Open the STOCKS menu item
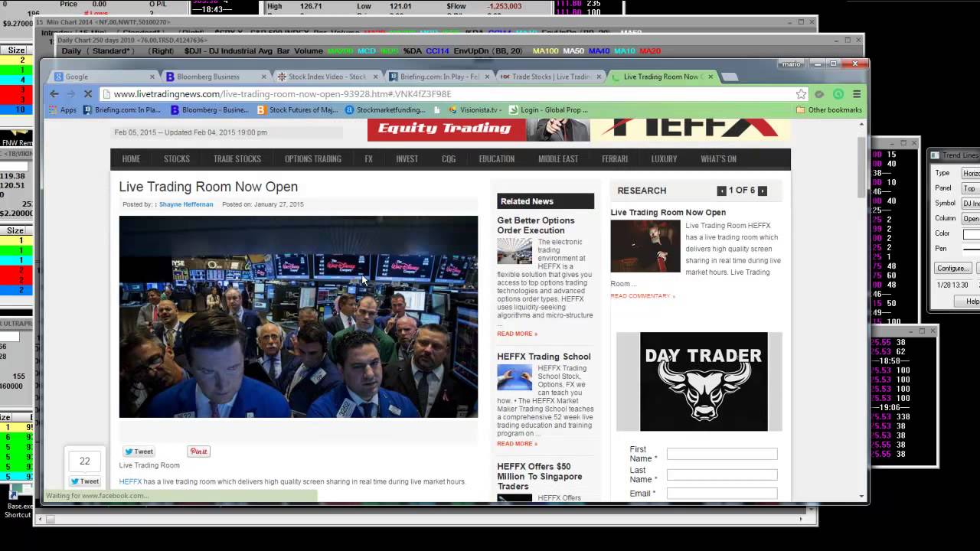Image resolution: width=980 pixels, height=551 pixels. point(176,159)
